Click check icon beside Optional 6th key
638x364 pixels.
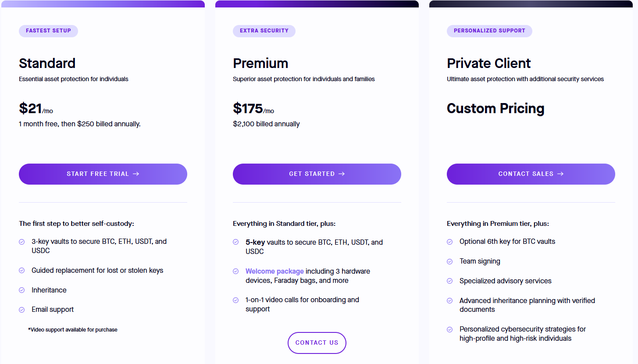[x=449, y=242]
